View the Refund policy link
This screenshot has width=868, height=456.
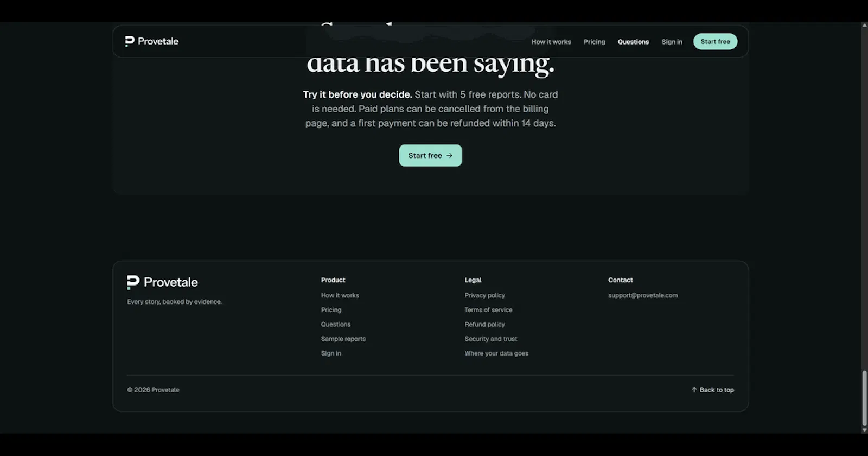[484, 324]
